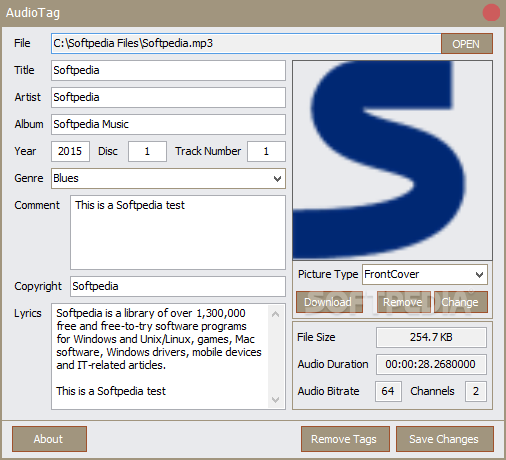Image resolution: width=506 pixels, height=460 pixels.
Task: Open the Picture Type dropdown
Action: [425, 274]
